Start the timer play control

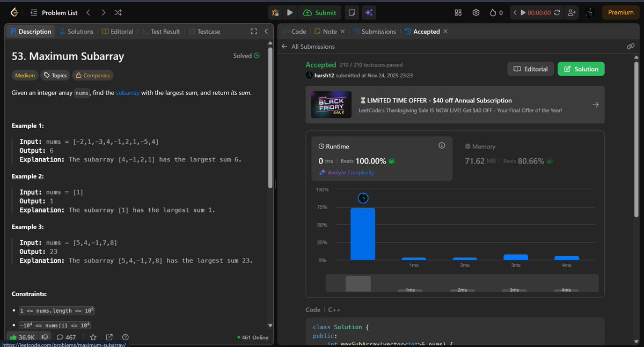tap(523, 12)
